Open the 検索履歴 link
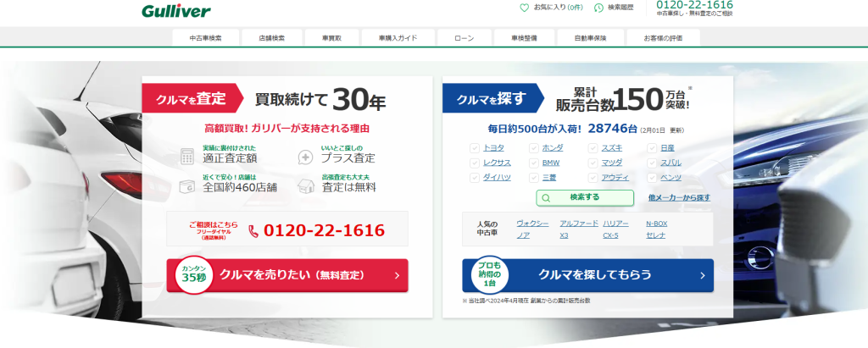 pyautogui.click(x=614, y=8)
